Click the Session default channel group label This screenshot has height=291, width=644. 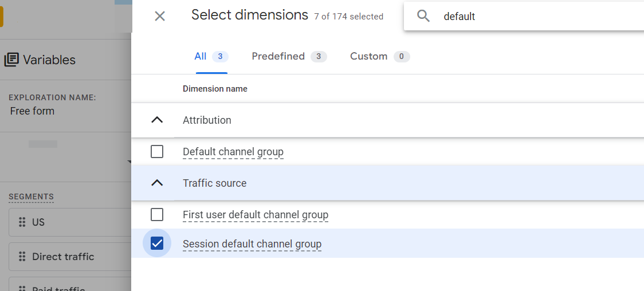click(x=252, y=244)
